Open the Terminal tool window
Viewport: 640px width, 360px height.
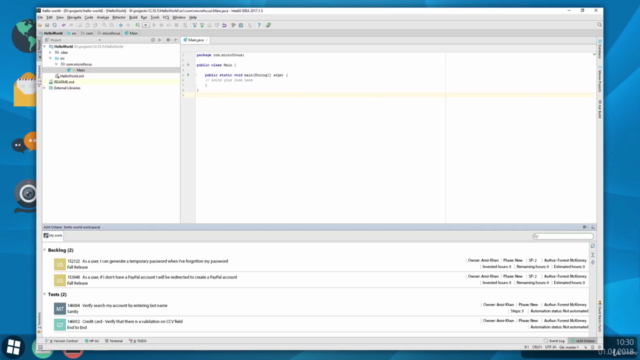114,341
